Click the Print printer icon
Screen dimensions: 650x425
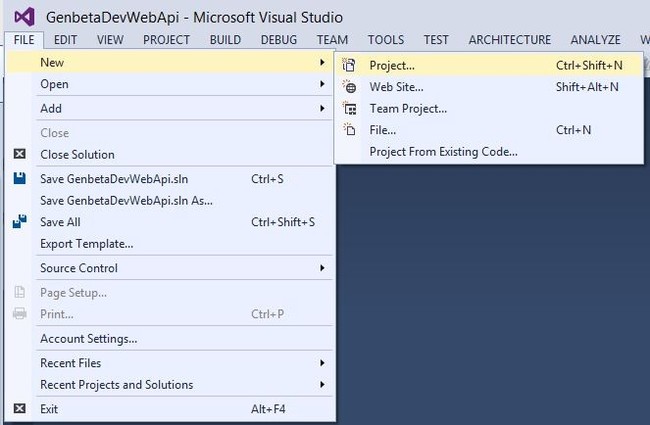click(19, 313)
